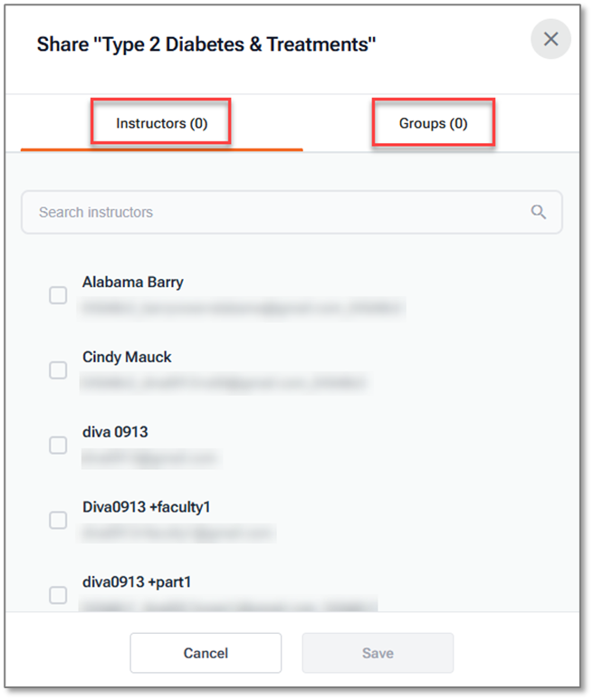The height and width of the screenshot is (700, 593).
Task: Choose the Diva0913 +faculty1 name entry
Action: point(147,507)
